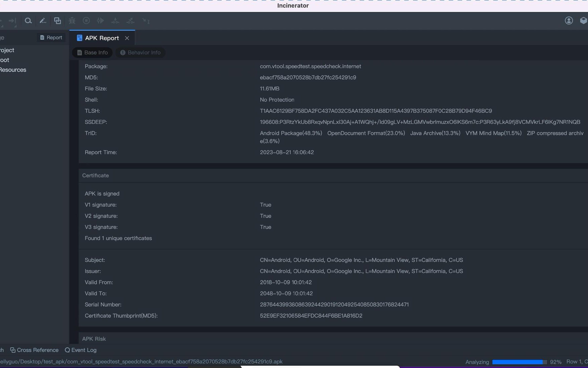Viewport: 588px width, 368px height.
Task: Close the APK Report tab
Action: (x=127, y=38)
